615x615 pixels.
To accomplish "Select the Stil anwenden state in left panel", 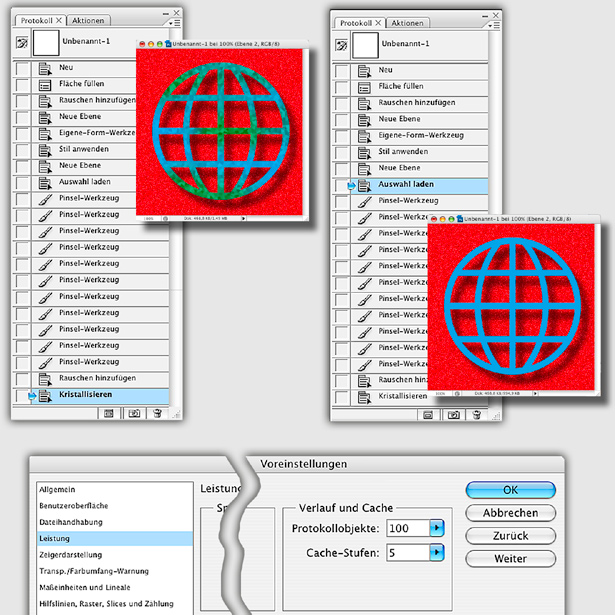I will 84,150.
